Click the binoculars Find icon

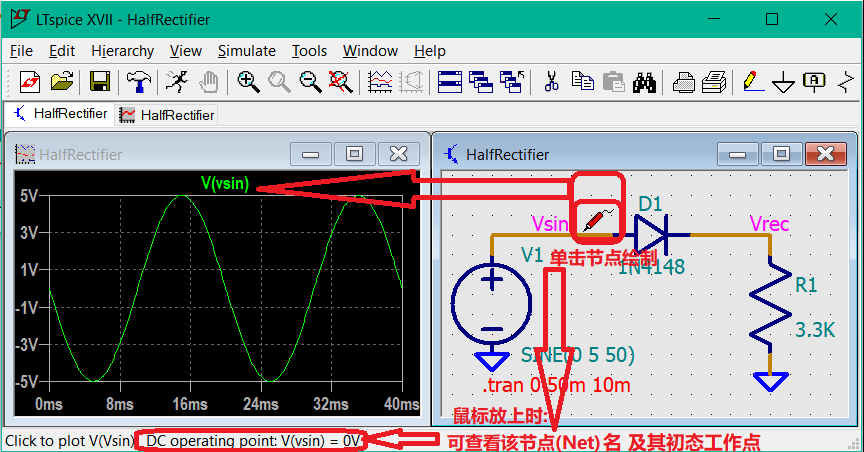643,82
